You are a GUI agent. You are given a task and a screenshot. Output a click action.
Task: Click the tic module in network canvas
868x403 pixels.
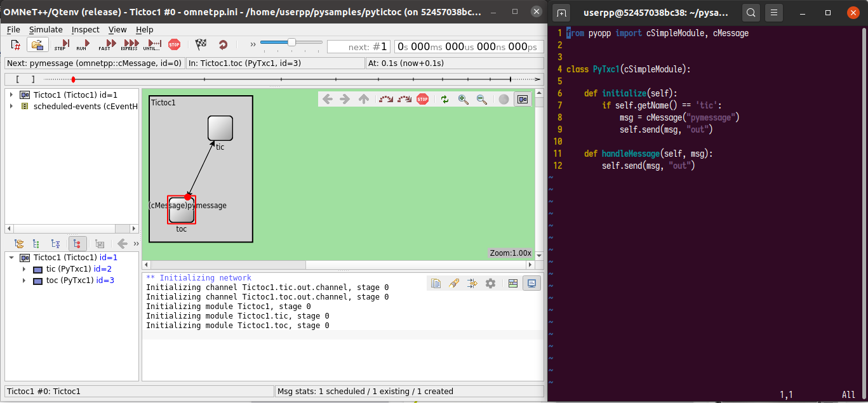(x=220, y=128)
